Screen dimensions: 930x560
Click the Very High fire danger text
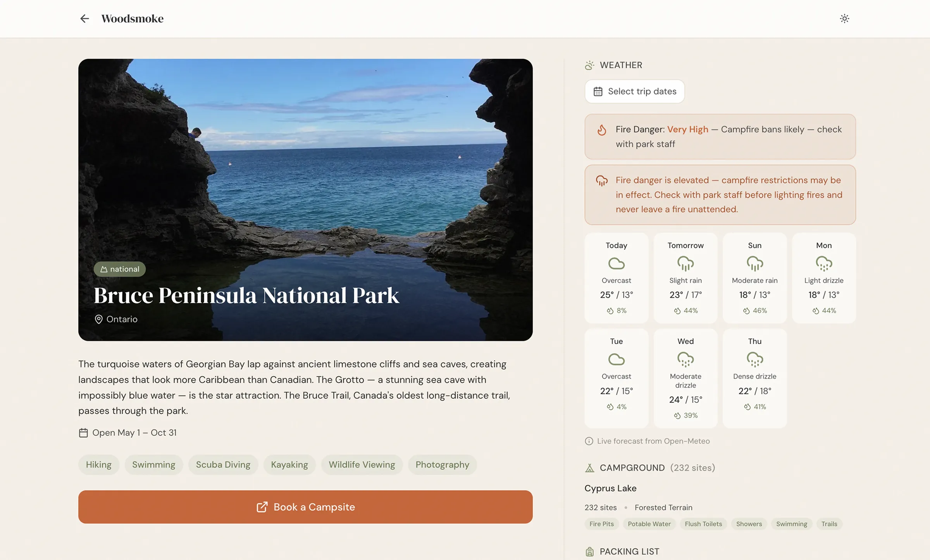pos(687,129)
